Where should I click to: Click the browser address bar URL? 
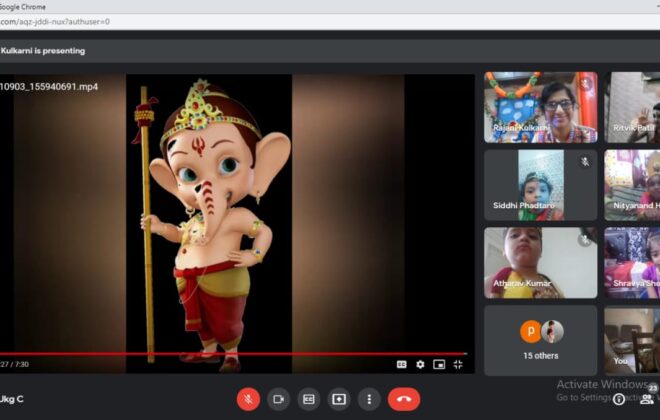coord(55,21)
